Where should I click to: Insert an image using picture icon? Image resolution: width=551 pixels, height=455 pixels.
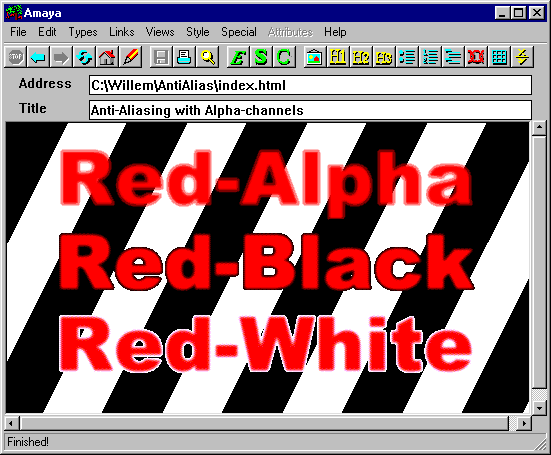coord(315,57)
